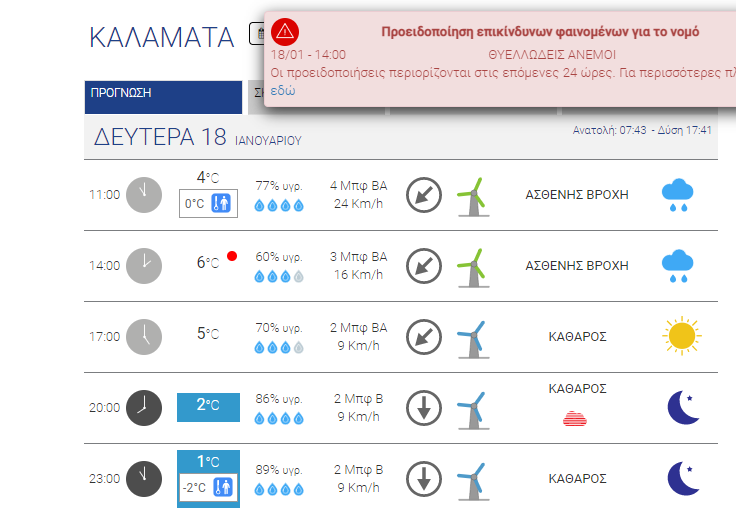Click the feels-like 0°C box at 11:00

208,204
